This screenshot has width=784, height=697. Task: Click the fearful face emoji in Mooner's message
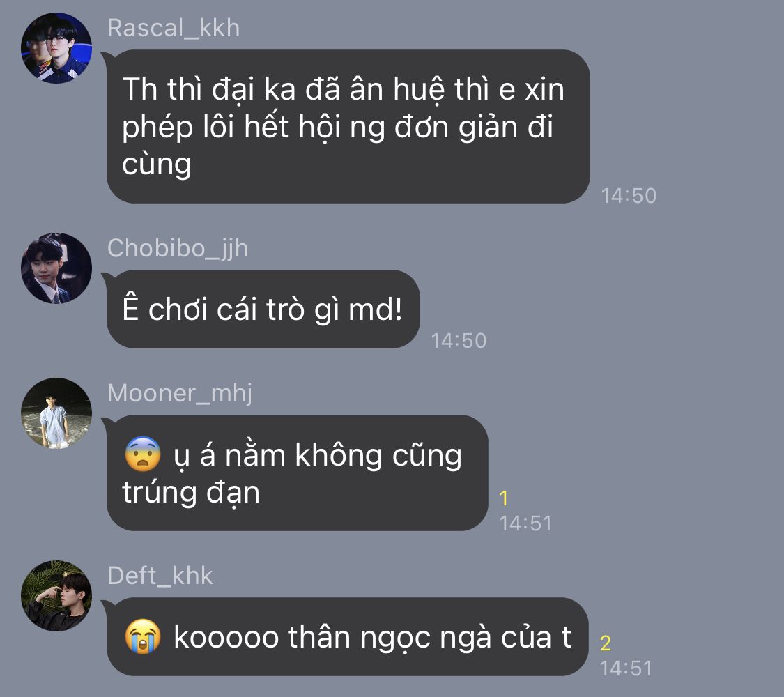pyautogui.click(x=143, y=454)
